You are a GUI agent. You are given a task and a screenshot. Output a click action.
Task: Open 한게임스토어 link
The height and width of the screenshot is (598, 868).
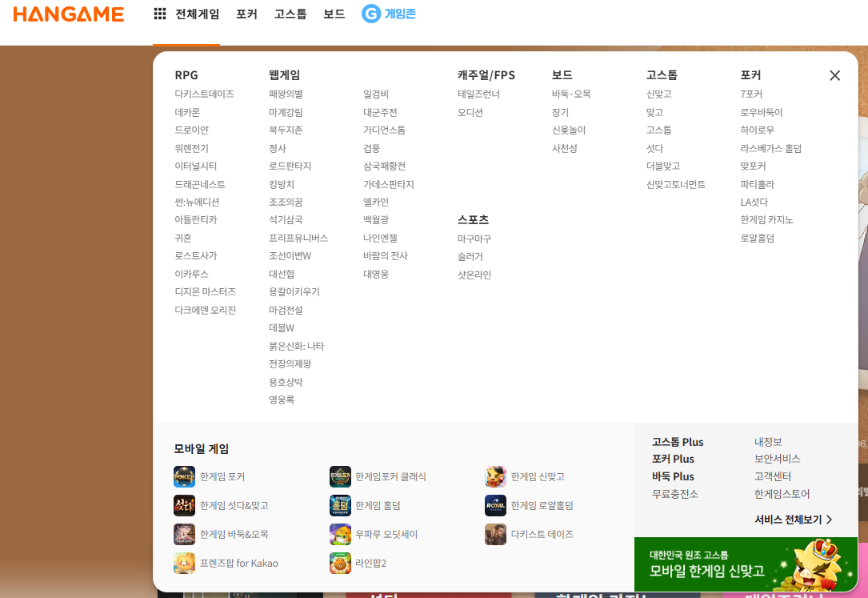[782, 494]
